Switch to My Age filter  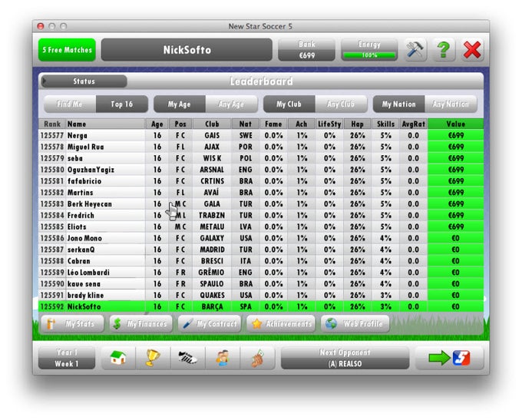pyautogui.click(x=180, y=104)
